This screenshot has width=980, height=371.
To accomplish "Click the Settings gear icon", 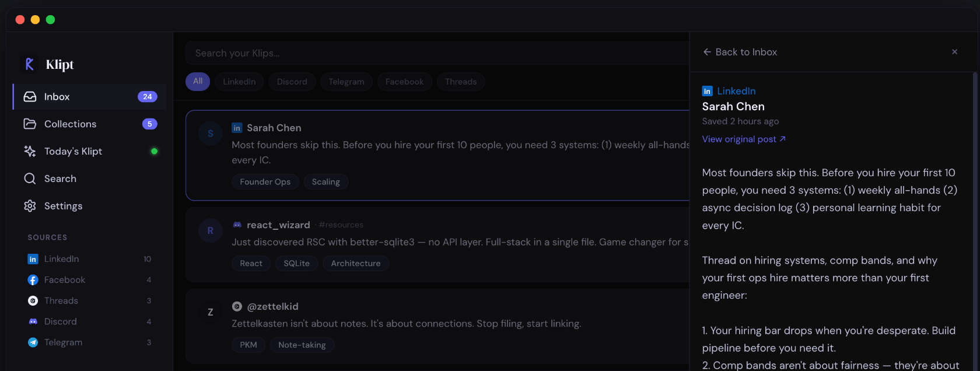I will (x=30, y=206).
